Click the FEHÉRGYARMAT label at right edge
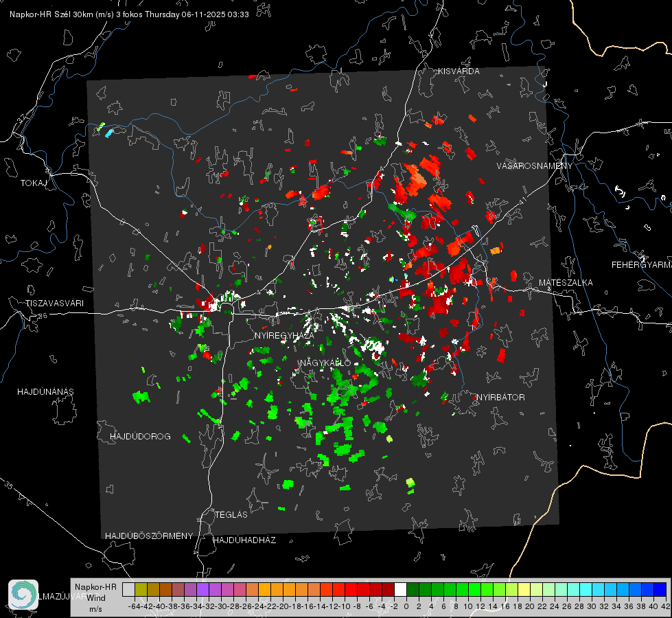The height and width of the screenshot is (618, 672). [641, 265]
